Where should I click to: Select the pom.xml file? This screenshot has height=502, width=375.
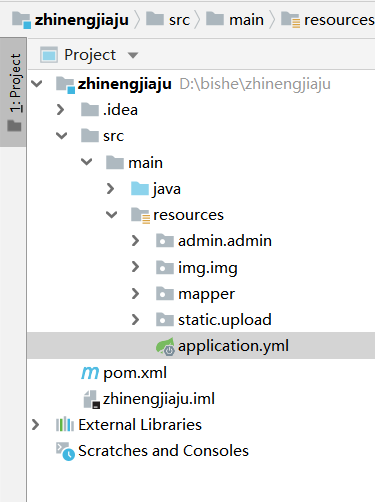135,373
